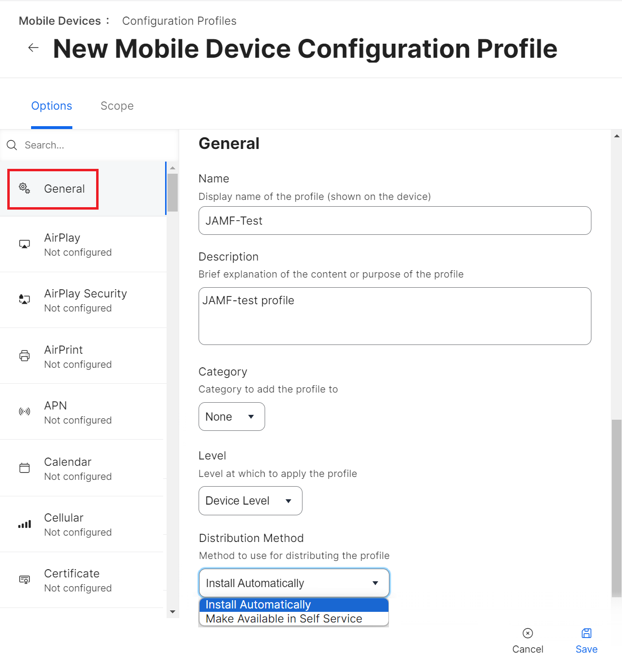Click the APN signal icon
This screenshot has height=672, width=622.
24,412
